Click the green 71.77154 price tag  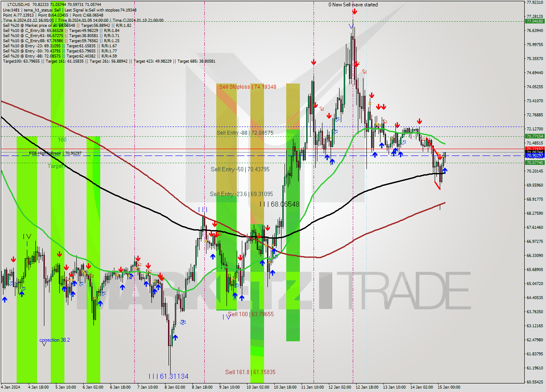(x=534, y=136)
